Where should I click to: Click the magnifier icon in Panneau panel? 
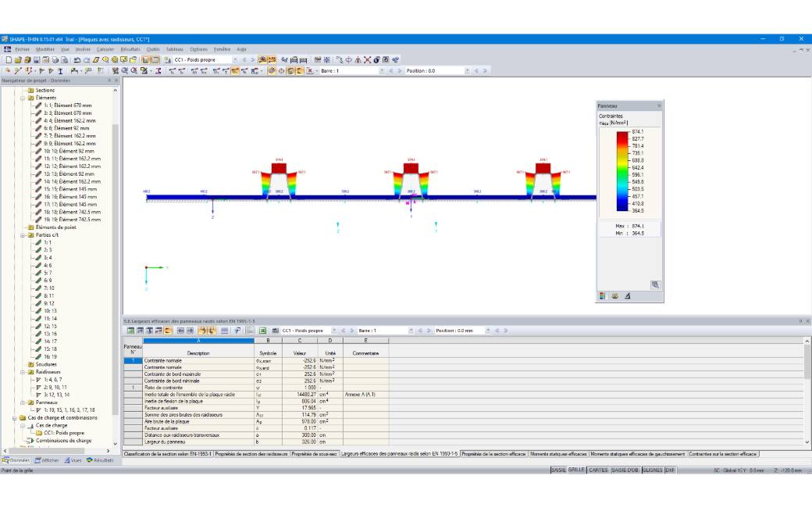(x=655, y=284)
